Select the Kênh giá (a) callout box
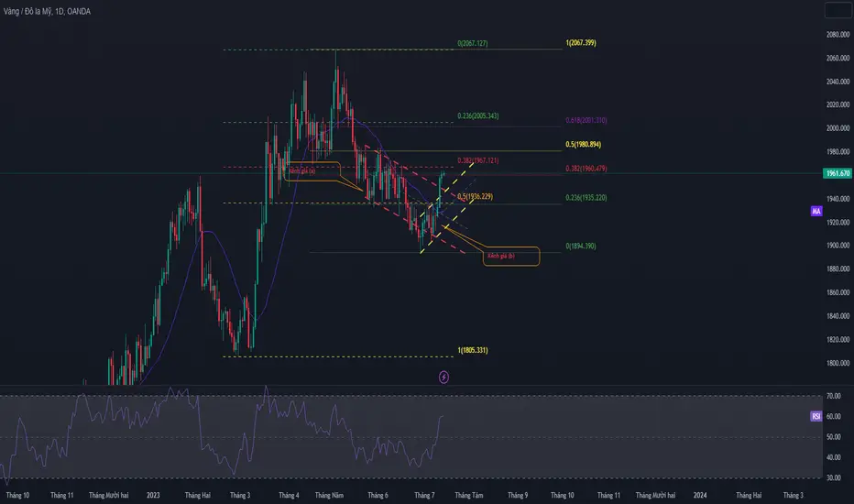 click(312, 171)
